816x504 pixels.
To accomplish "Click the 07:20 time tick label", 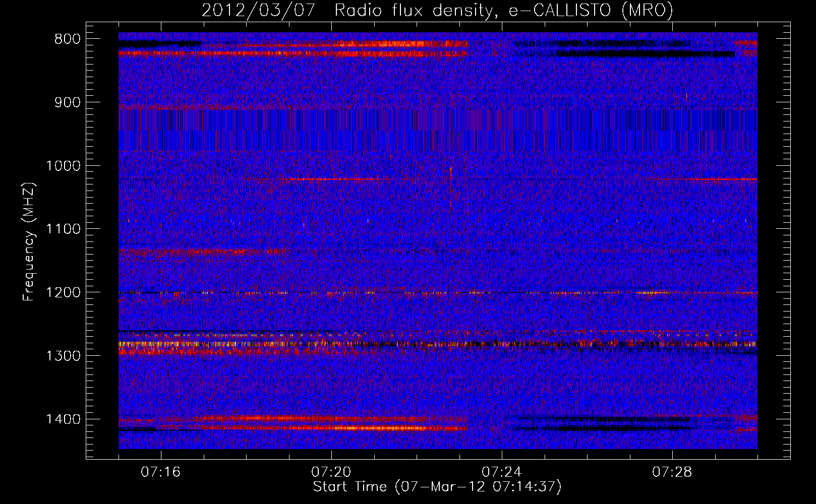I will tap(331, 472).
